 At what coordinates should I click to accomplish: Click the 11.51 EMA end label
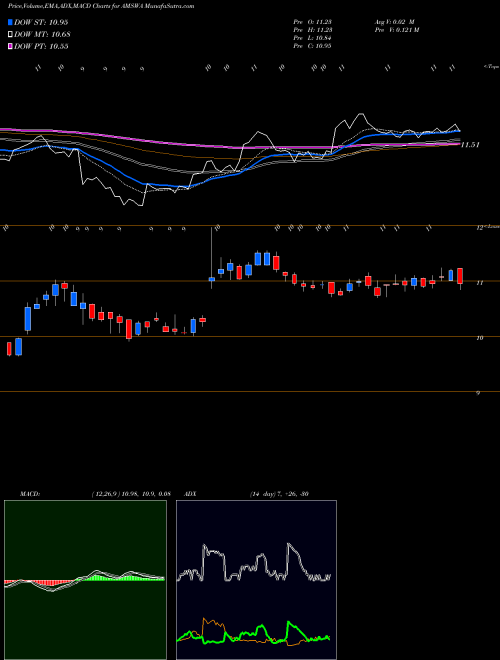470,145
